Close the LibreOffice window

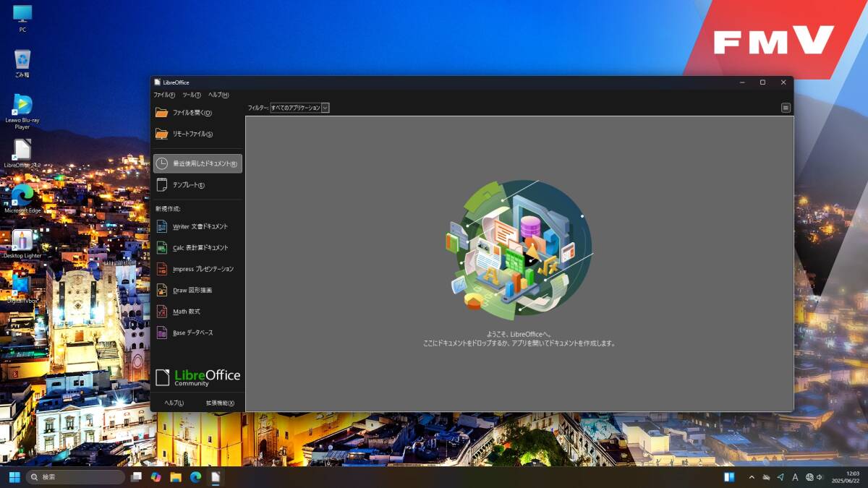[783, 82]
